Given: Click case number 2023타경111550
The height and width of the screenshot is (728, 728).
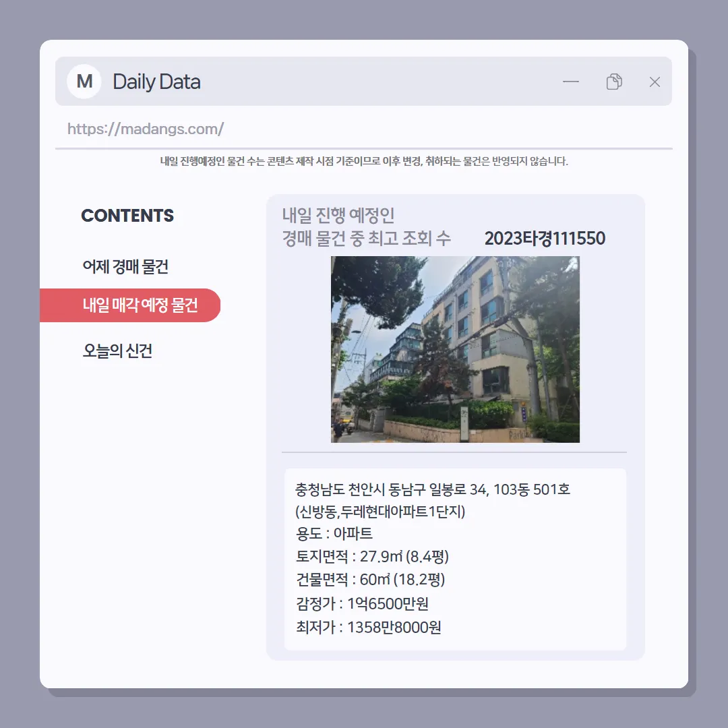Looking at the screenshot, I should coord(545,239).
